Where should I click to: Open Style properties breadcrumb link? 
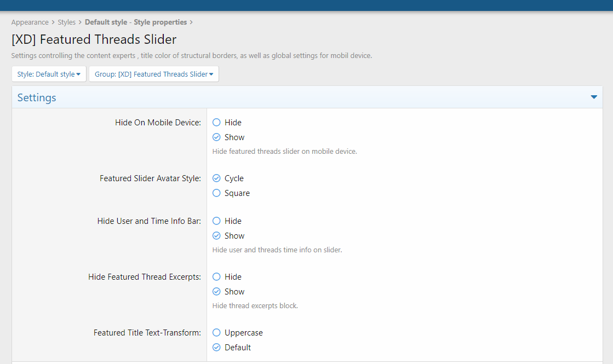tap(160, 22)
